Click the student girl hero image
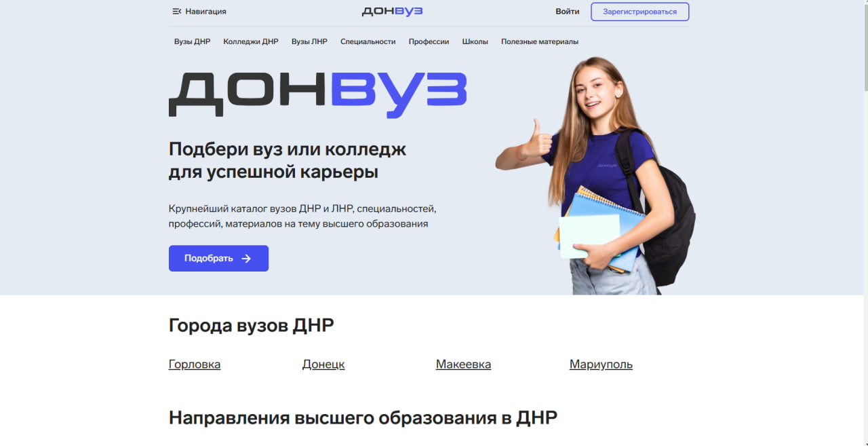Viewport: 868px width, 446px height. click(x=595, y=176)
